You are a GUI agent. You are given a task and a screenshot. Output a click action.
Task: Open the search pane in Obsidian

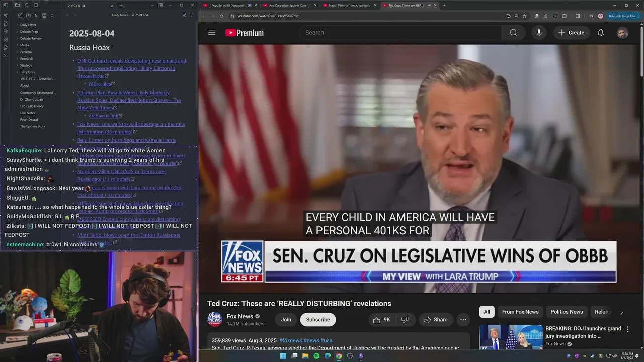27,5
